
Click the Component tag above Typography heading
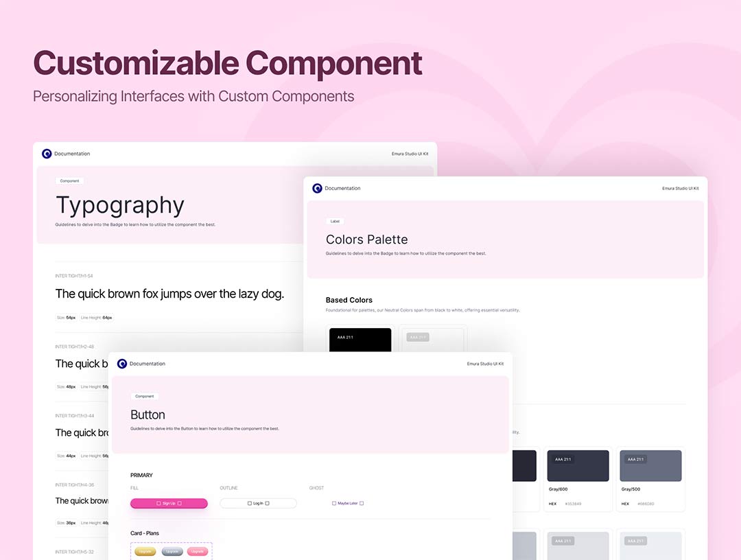tap(69, 181)
